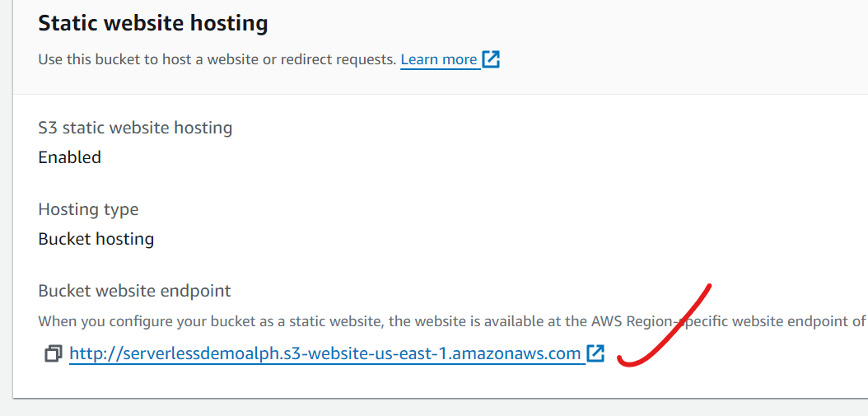
Task: Click the 'AWS Region-specific website endpoint' phrase
Action: [725, 321]
